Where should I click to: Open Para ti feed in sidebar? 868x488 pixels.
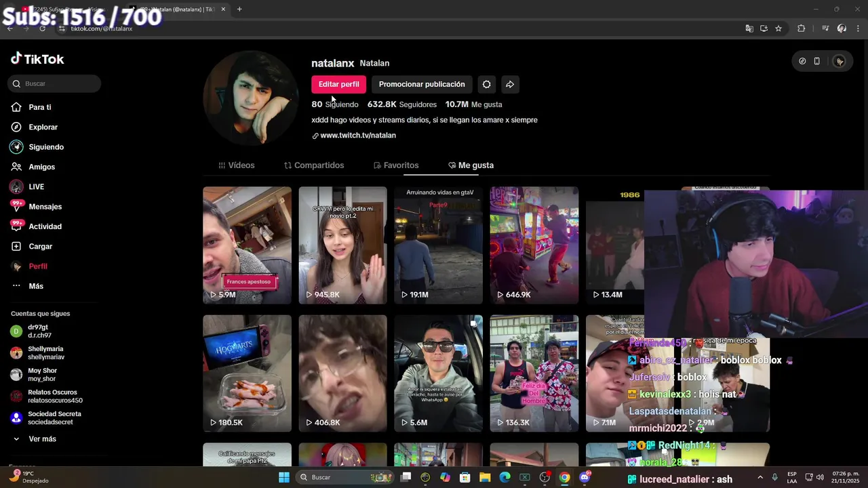pyautogui.click(x=31, y=107)
